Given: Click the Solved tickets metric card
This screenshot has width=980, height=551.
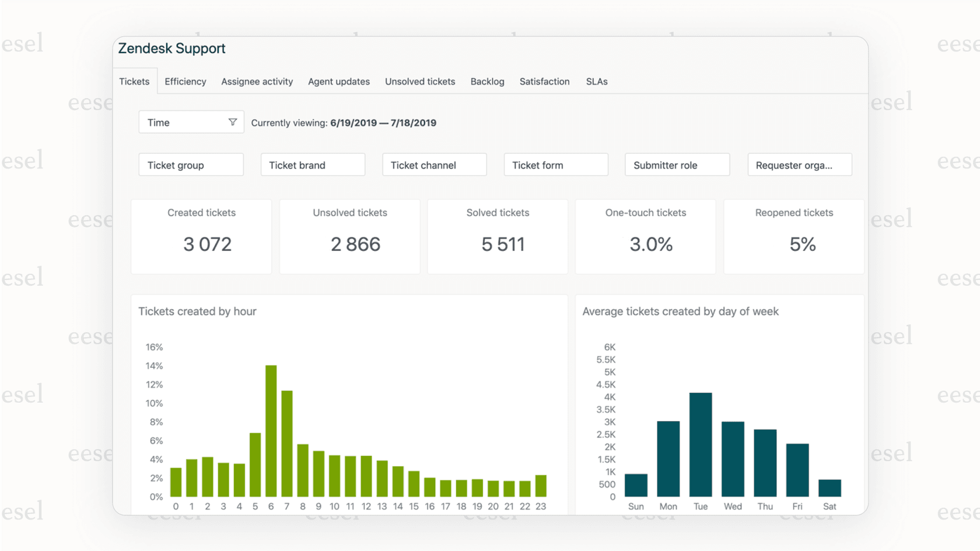Looking at the screenshot, I should click(x=498, y=236).
